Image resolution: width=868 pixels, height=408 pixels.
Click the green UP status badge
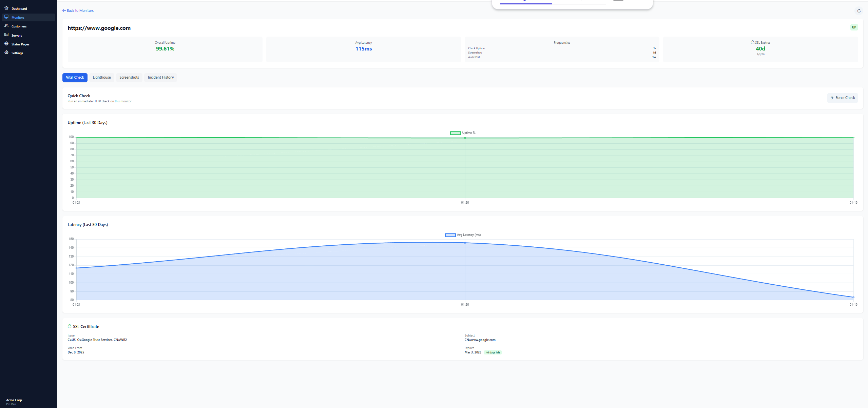[x=854, y=27]
